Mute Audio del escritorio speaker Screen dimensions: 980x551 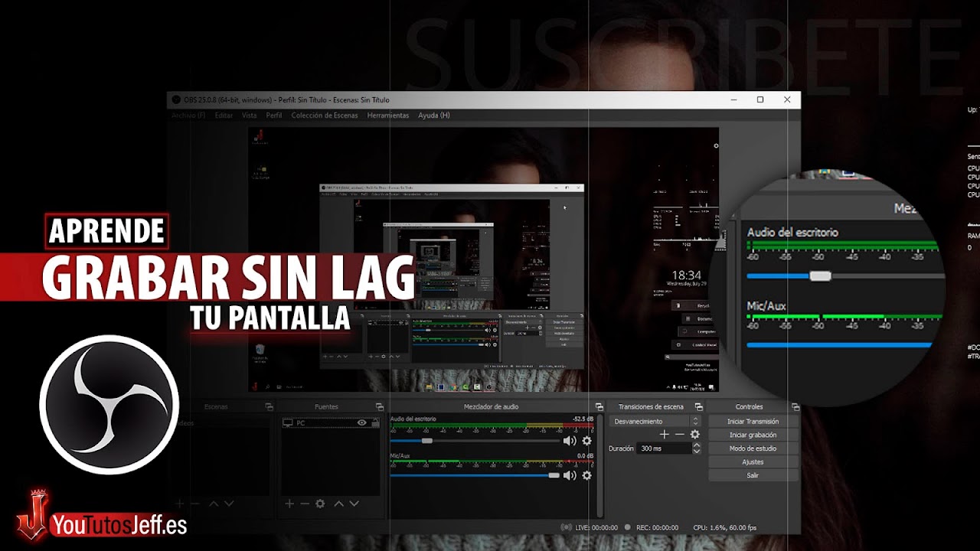pyautogui.click(x=570, y=441)
